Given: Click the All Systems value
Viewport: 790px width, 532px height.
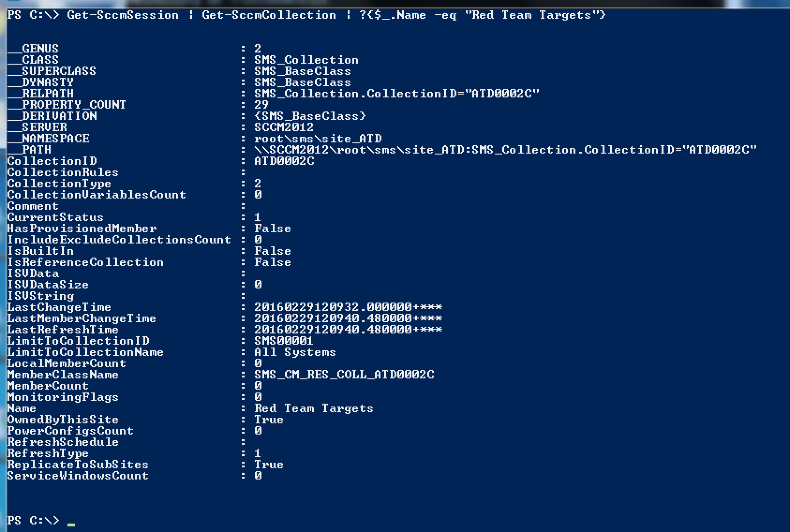Looking at the screenshot, I should click(295, 352).
